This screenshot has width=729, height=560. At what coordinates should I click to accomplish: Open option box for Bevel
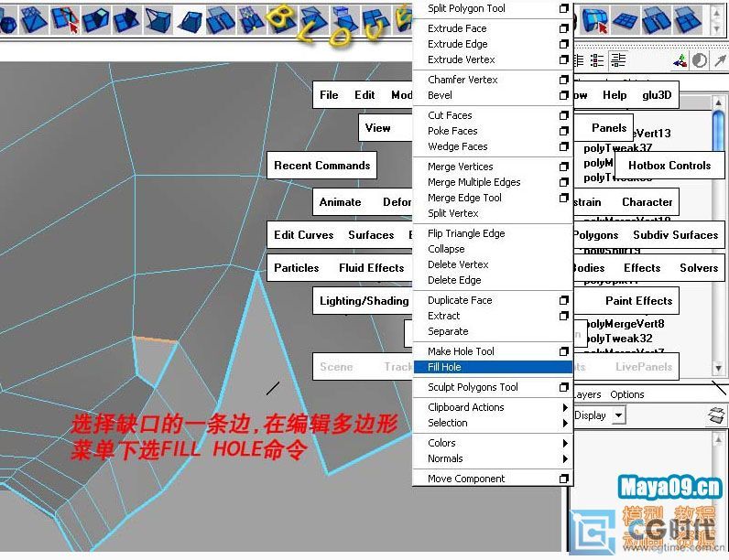click(563, 95)
